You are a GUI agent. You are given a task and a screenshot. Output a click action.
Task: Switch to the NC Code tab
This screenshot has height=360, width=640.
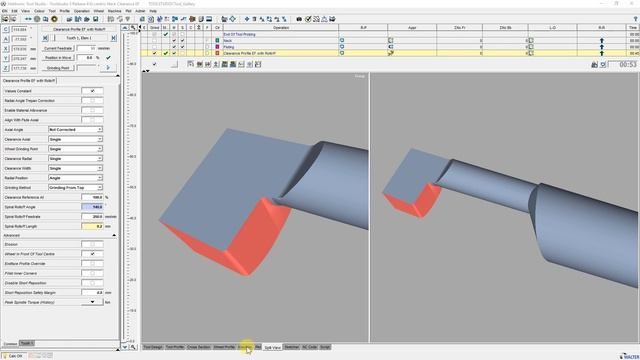coord(309,347)
